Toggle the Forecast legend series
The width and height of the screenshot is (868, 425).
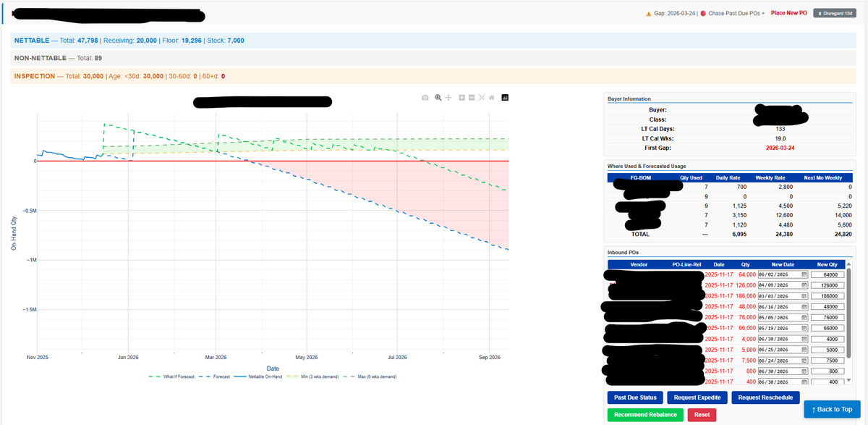(x=213, y=377)
